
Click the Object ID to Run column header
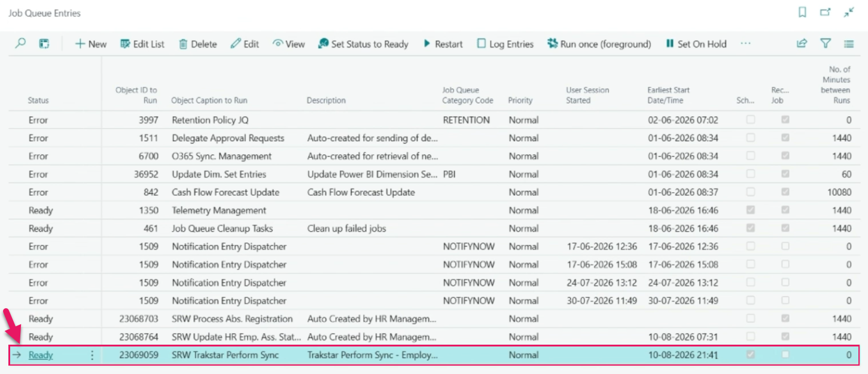click(x=136, y=95)
